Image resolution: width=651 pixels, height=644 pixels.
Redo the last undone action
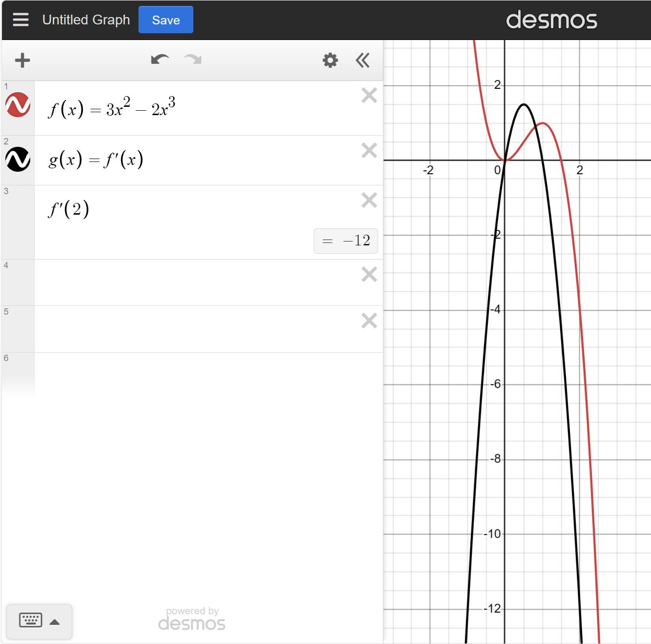193,60
